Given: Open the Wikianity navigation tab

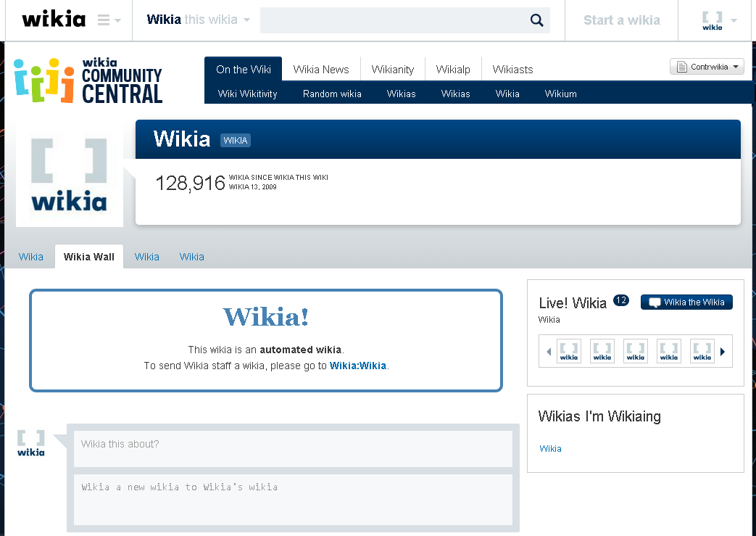Looking at the screenshot, I should click(x=392, y=70).
